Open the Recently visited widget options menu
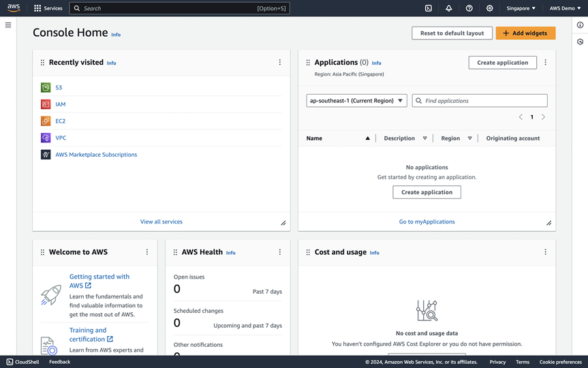Viewport: 588px width, 368px height. [279, 63]
